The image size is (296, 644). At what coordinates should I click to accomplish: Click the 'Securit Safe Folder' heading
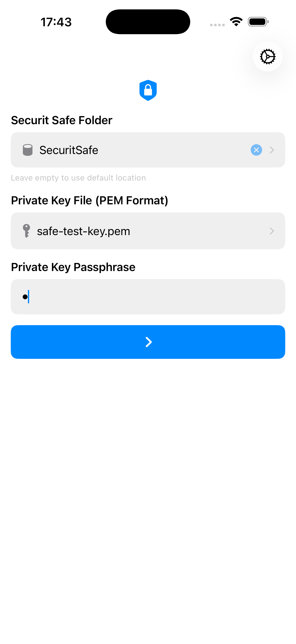tap(62, 120)
